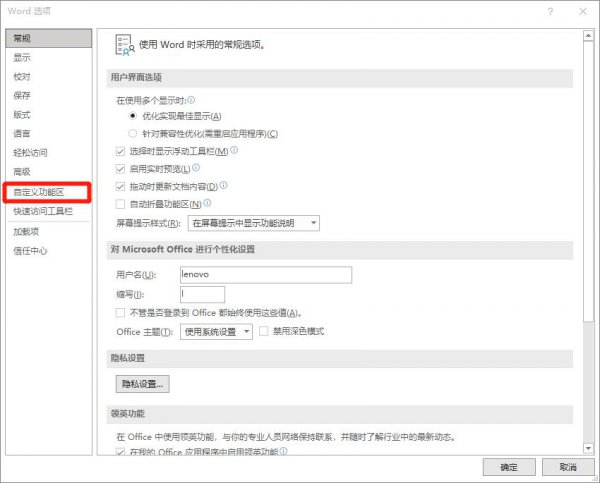Open the Office 主题 dropdown
The height and width of the screenshot is (483, 600).
tap(216, 331)
